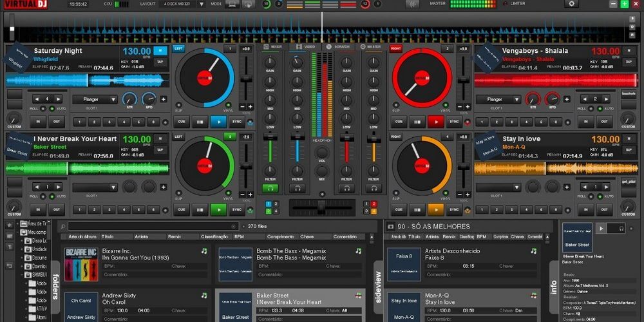Trigger hot cue 1 on the Saturday Night deck
The width and height of the screenshot is (644, 322).
click(79, 122)
